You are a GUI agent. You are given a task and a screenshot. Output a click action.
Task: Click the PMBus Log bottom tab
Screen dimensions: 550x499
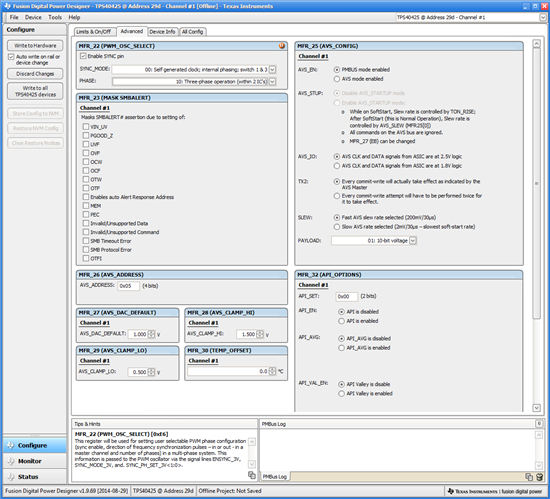[x=275, y=477]
